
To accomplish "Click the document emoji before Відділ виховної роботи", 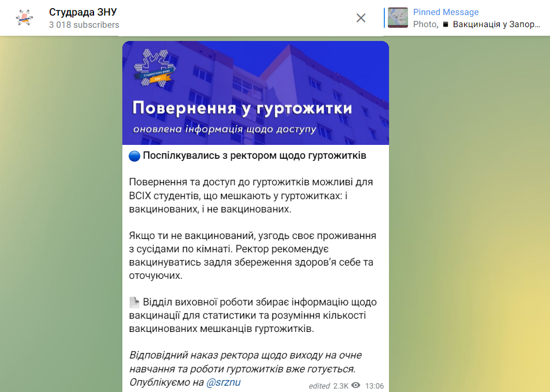I will [134, 302].
